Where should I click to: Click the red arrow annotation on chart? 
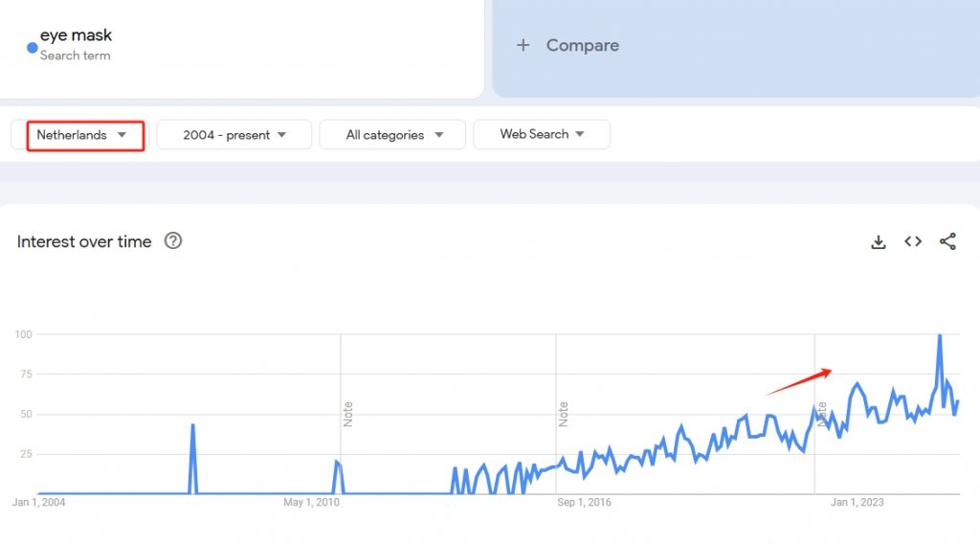pyautogui.click(x=799, y=381)
